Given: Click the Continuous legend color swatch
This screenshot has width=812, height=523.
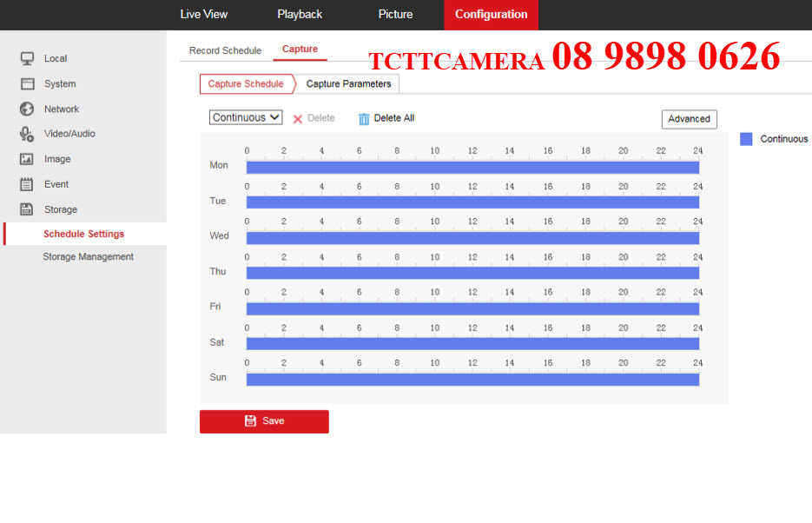Looking at the screenshot, I should 746,139.
